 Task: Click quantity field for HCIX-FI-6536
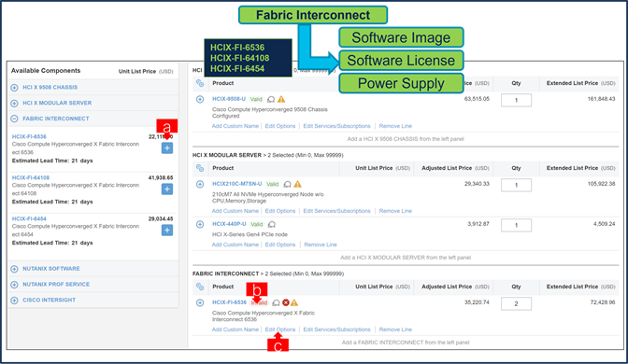(516, 303)
